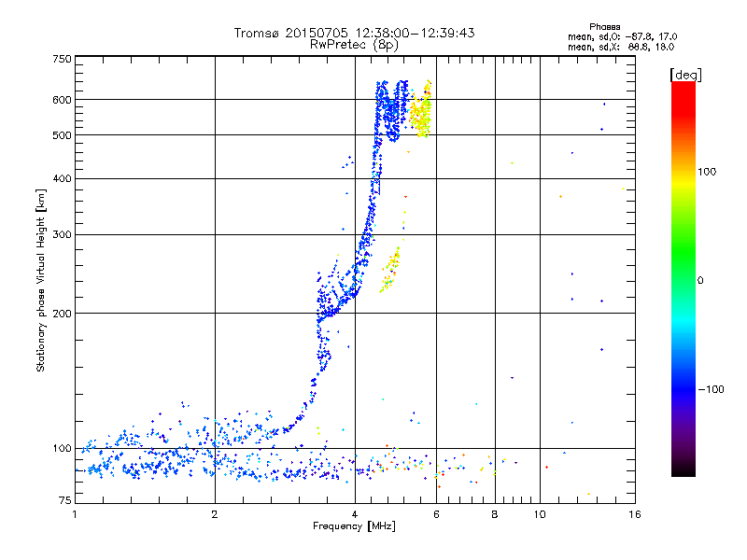Click the '8' tick on the frequency axis
Viewport: 747px width, 560px height.
coord(495,514)
